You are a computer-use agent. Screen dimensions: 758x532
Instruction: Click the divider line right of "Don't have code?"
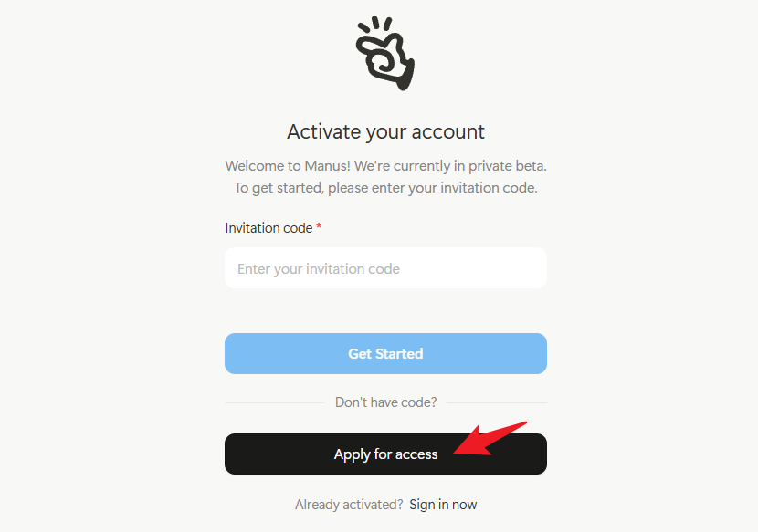tap(497, 402)
